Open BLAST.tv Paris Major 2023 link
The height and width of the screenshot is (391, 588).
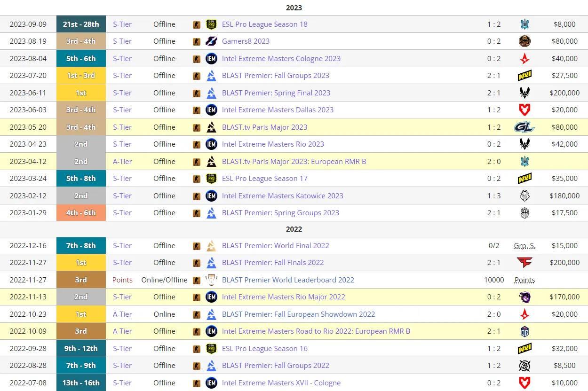[265, 127]
